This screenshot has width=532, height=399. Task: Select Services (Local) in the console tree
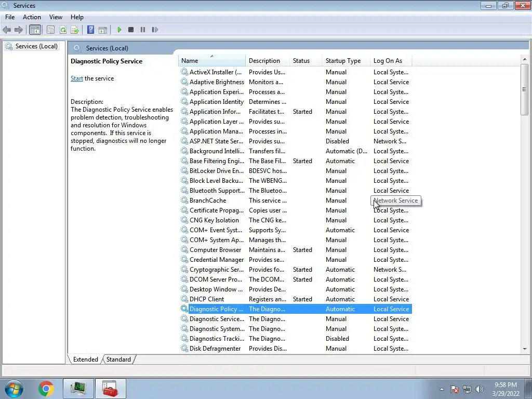32,46
